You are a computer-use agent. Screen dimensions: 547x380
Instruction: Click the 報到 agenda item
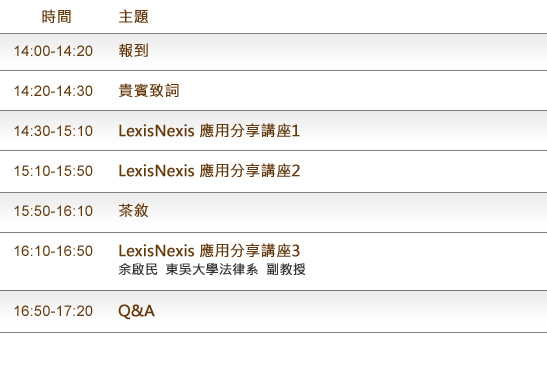pyautogui.click(x=133, y=51)
